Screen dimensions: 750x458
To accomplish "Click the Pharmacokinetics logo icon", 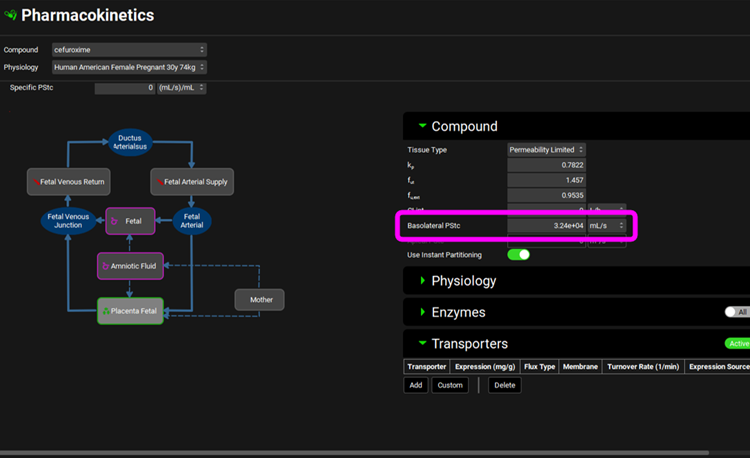I will pyautogui.click(x=11, y=16).
